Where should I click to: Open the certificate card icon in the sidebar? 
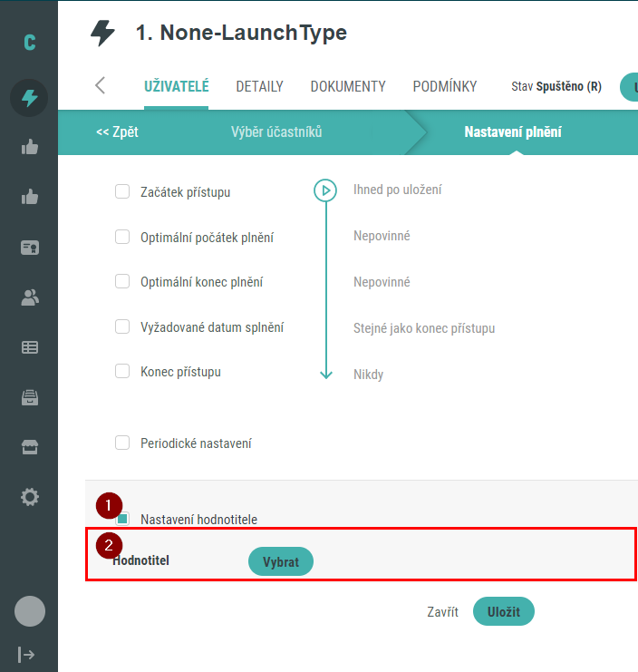tap(29, 248)
